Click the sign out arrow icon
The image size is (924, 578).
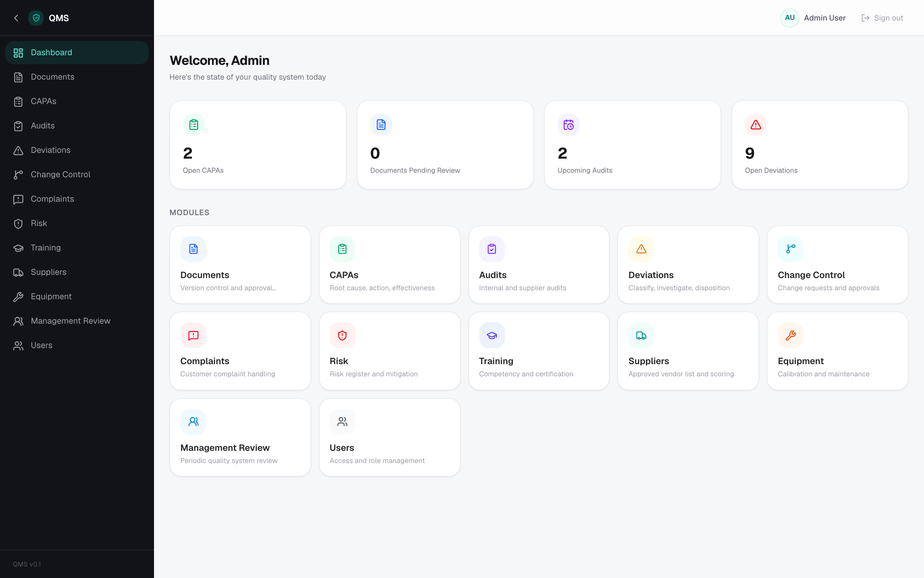click(x=865, y=18)
